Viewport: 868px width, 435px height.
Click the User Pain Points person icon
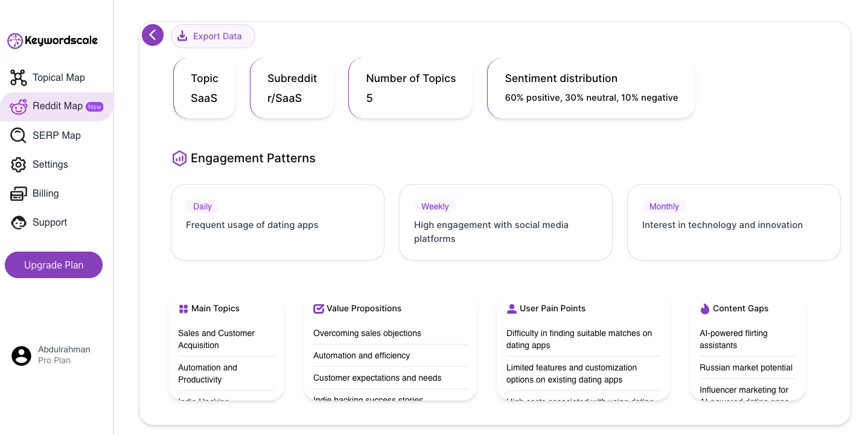(x=512, y=309)
